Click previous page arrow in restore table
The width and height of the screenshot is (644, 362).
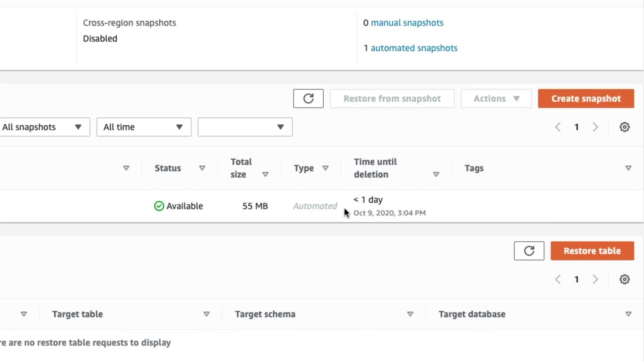coord(558,279)
